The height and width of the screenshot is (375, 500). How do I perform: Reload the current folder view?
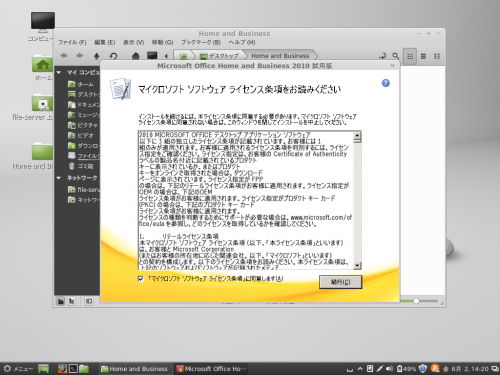click(113, 56)
